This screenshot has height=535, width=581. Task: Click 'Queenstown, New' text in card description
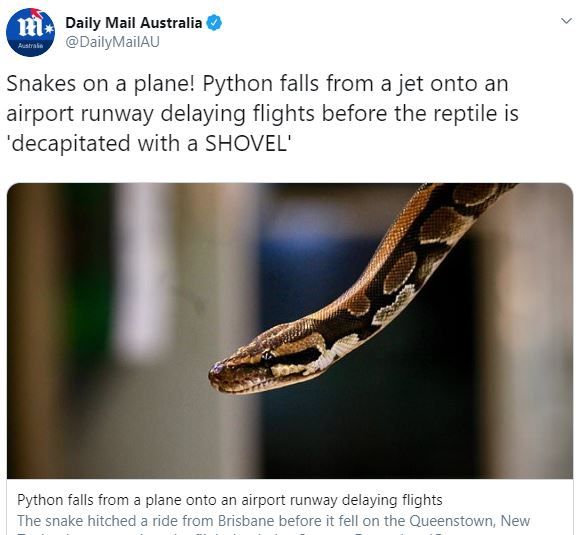[469, 521]
